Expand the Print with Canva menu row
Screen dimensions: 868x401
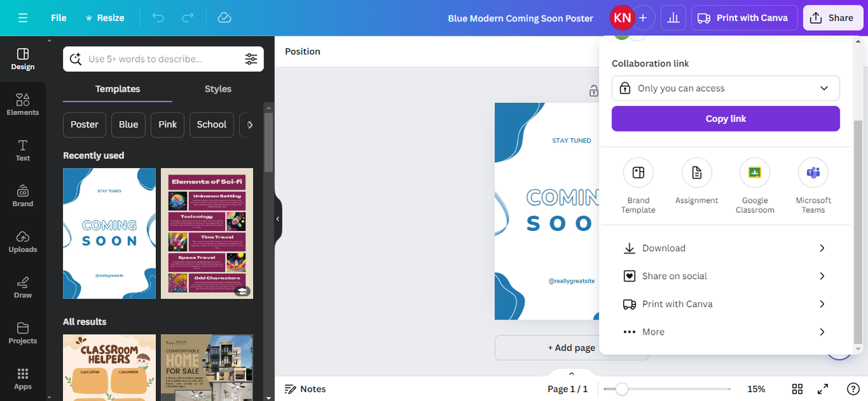tap(726, 304)
